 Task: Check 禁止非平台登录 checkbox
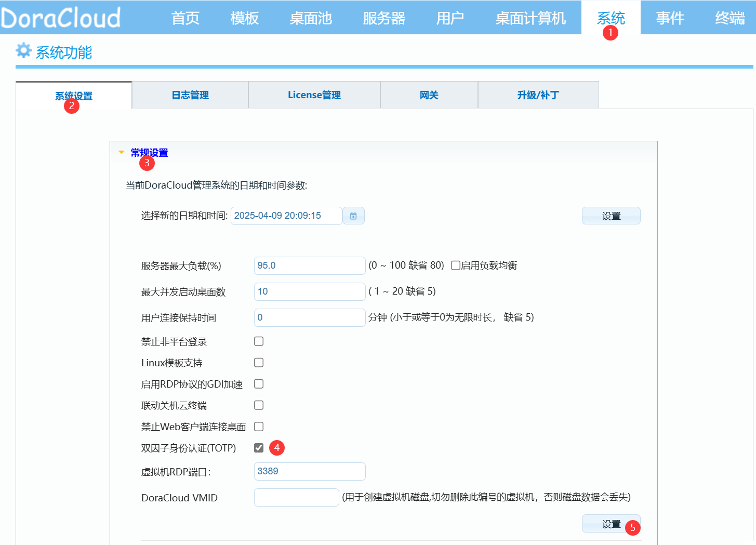pyautogui.click(x=259, y=341)
